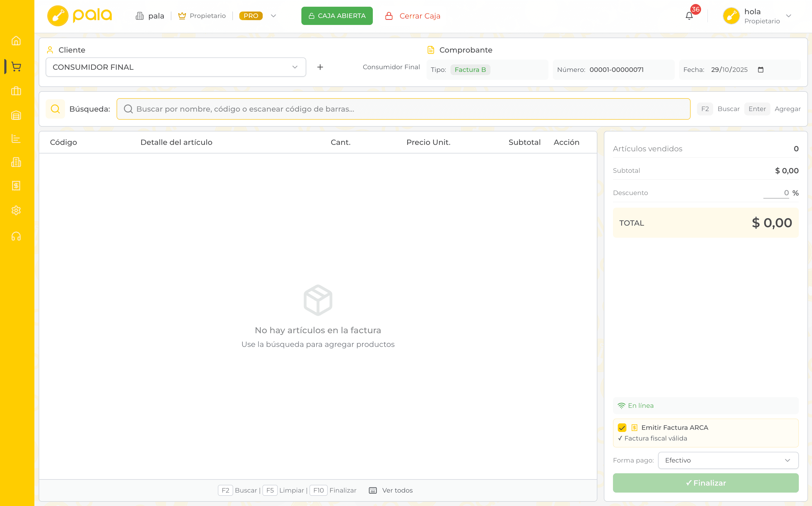Image resolution: width=812 pixels, height=506 pixels.
Task: Toggle the En línea connection indicator
Action: 636,405
